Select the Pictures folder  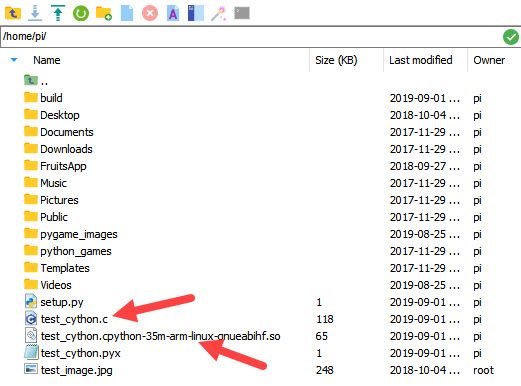[x=51, y=200]
